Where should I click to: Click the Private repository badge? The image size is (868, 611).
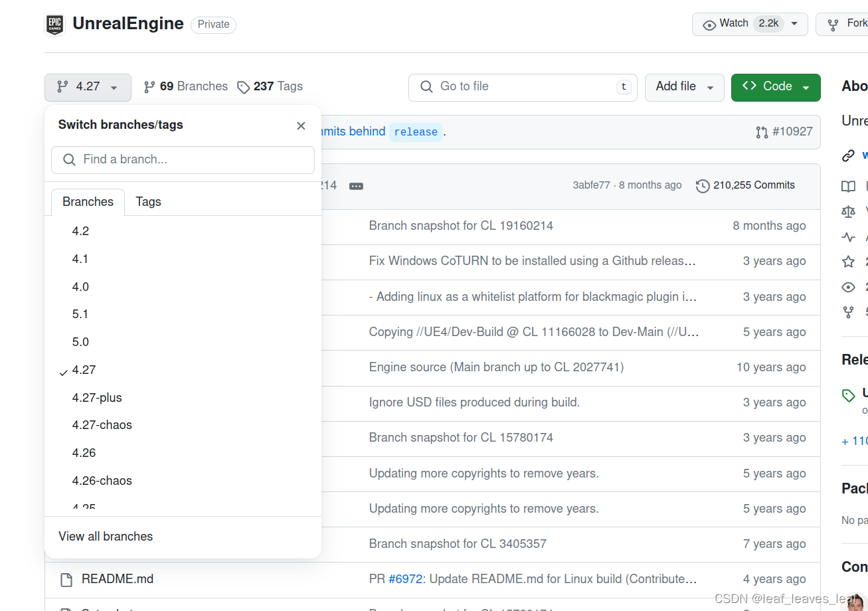213,25
